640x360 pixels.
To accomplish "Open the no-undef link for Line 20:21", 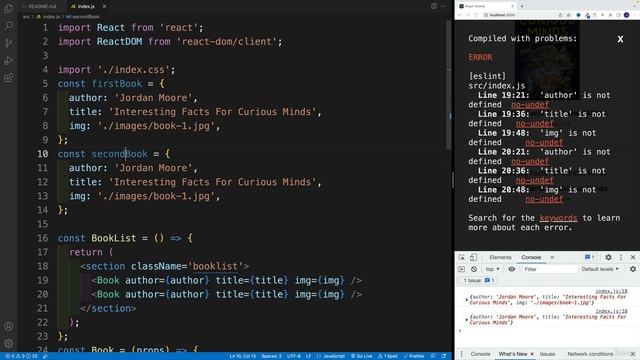I will click(x=530, y=162).
